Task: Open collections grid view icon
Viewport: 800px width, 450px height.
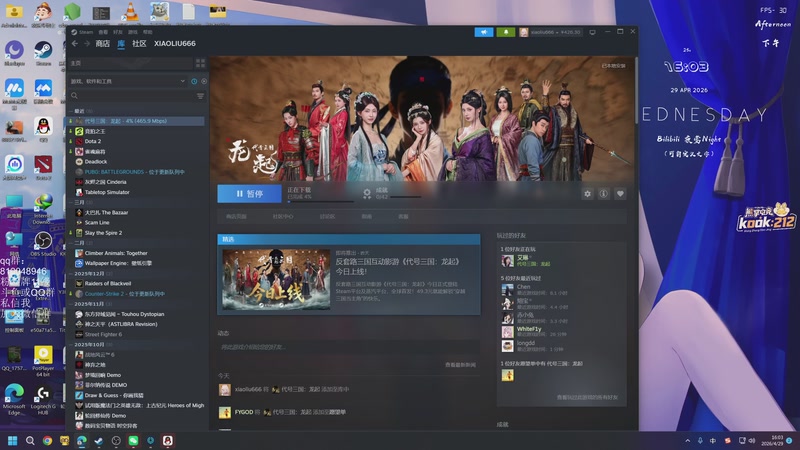Action: pos(200,63)
